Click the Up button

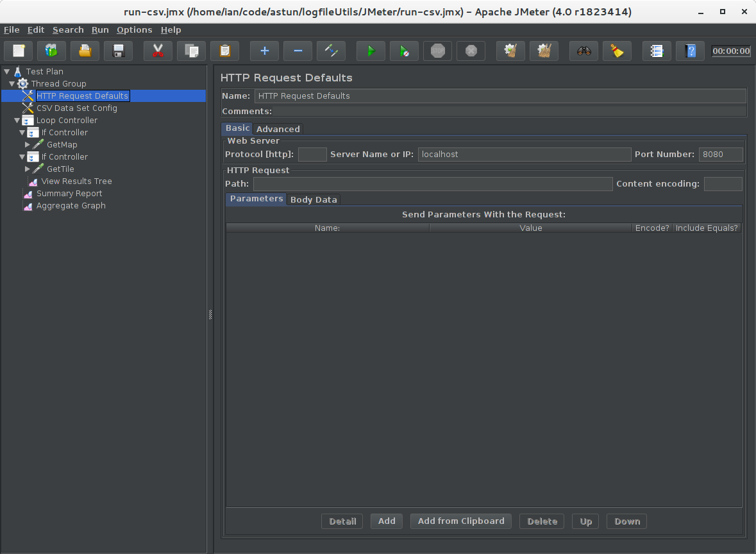pos(586,521)
